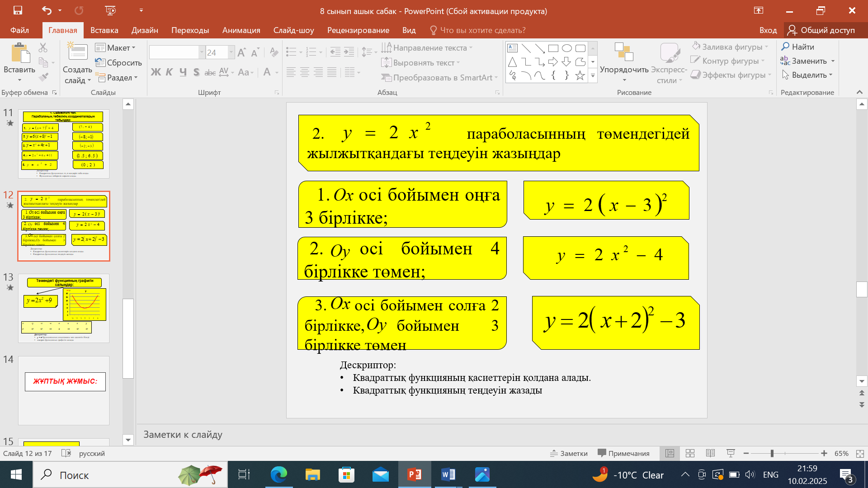This screenshot has height=488, width=868.
Task: Click fit slide to window icon
Action: pyautogui.click(x=860, y=453)
